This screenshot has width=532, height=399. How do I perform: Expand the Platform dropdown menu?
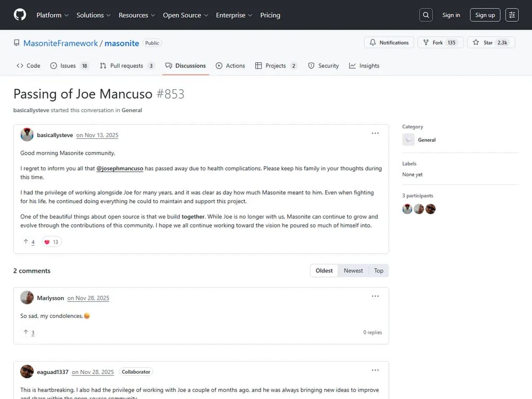(x=52, y=15)
